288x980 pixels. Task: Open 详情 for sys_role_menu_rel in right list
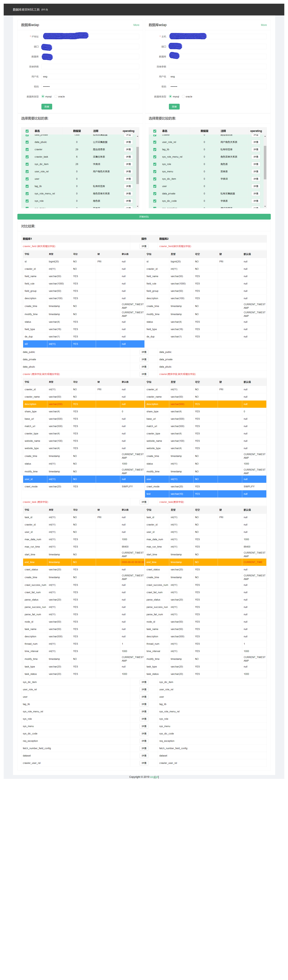(x=256, y=157)
